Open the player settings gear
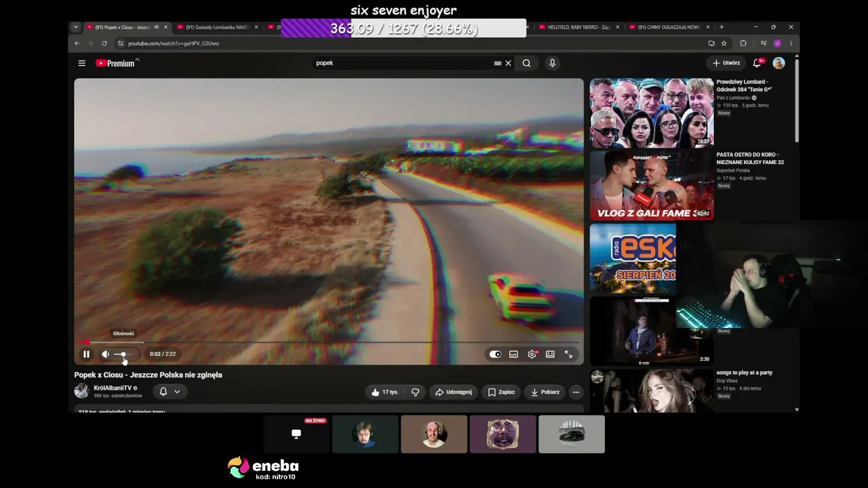This screenshot has width=868, height=488. 532,354
